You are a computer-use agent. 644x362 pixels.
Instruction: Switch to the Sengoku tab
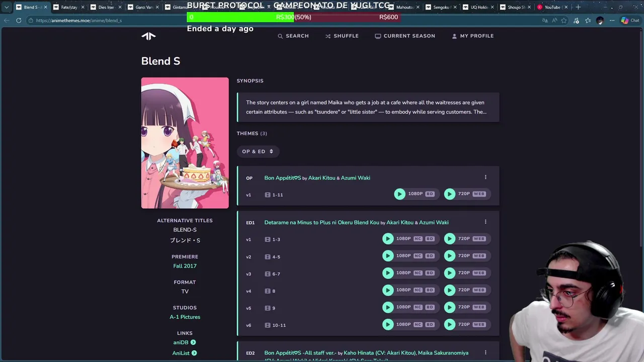pos(441,7)
